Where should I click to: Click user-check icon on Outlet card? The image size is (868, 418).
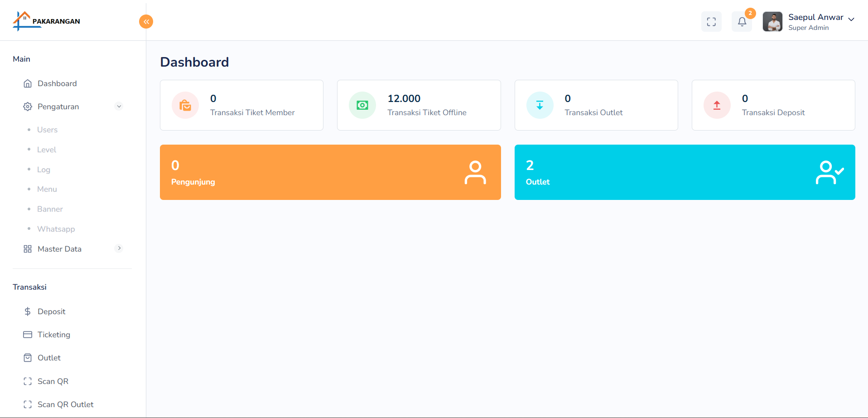tap(829, 172)
